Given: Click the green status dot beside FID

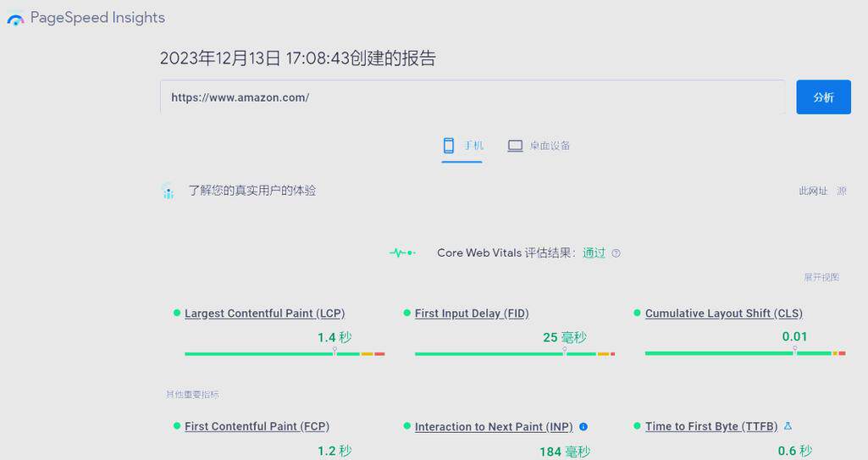Looking at the screenshot, I should pos(406,313).
